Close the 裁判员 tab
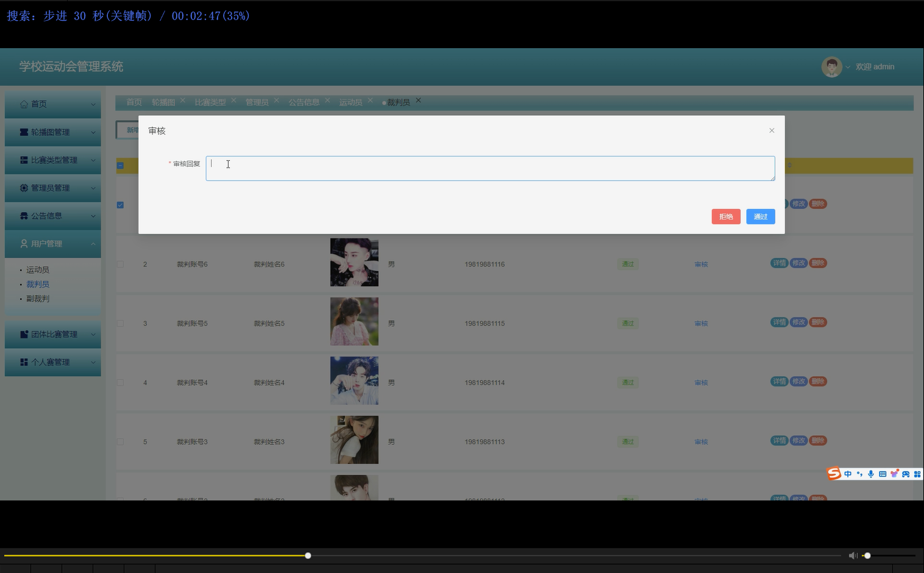 point(418,100)
